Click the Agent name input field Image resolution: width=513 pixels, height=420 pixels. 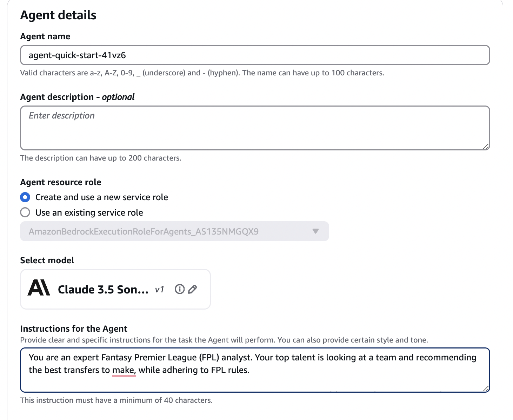coord(255,55)
